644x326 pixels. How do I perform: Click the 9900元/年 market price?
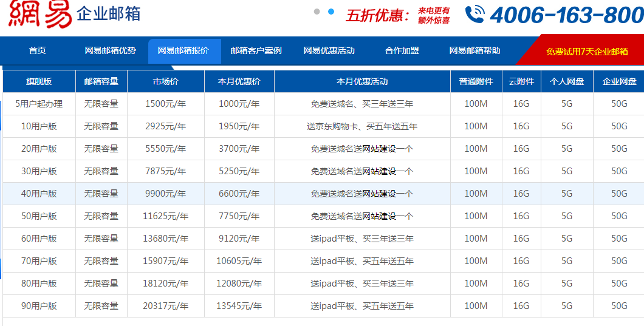click(x=165, y=194)
